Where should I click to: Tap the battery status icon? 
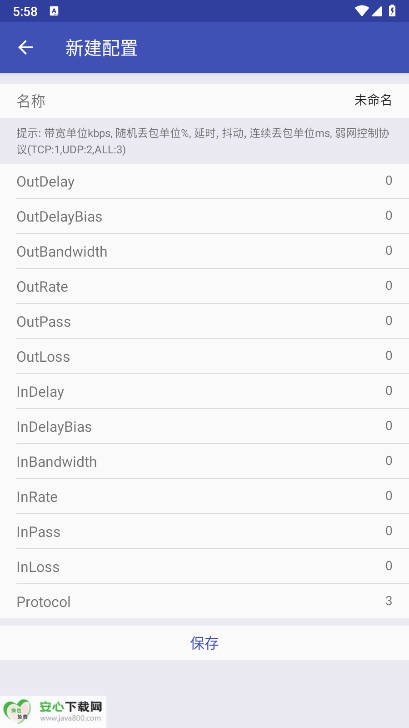(392, 11)
